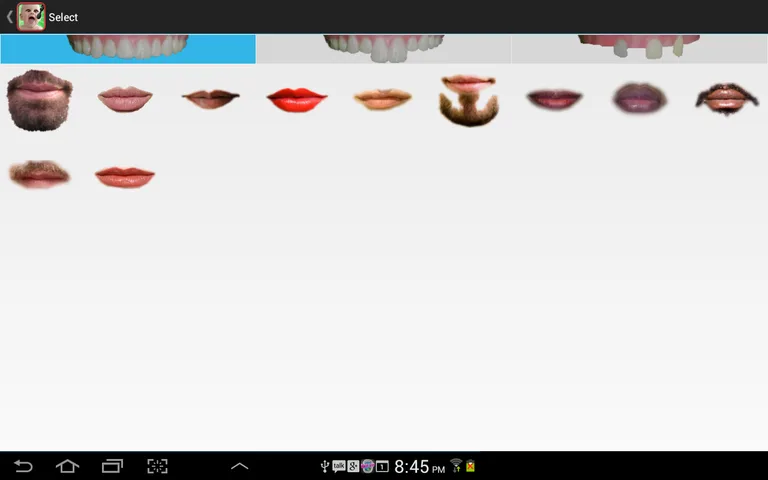768x480 pixels.
Task: Choose the bright red lipstick lips
Action: [x=297, y=100]
